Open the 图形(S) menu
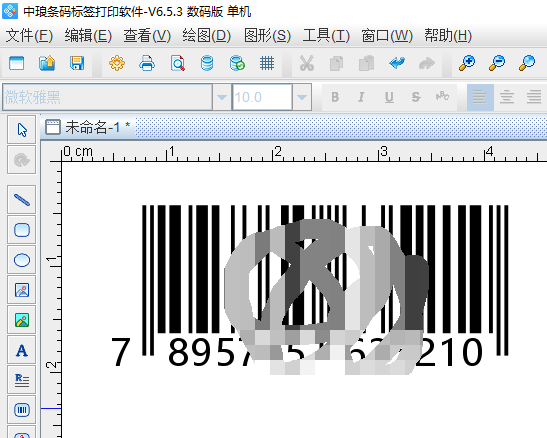Image resolution: width=547 pixels, height=438 pixels. pos(267,36)
